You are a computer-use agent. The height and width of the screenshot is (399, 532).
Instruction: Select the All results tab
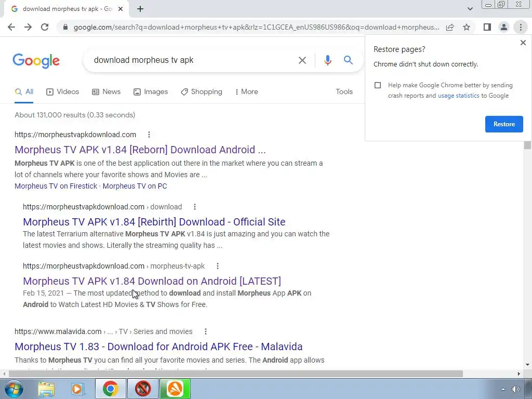[24, 91]
